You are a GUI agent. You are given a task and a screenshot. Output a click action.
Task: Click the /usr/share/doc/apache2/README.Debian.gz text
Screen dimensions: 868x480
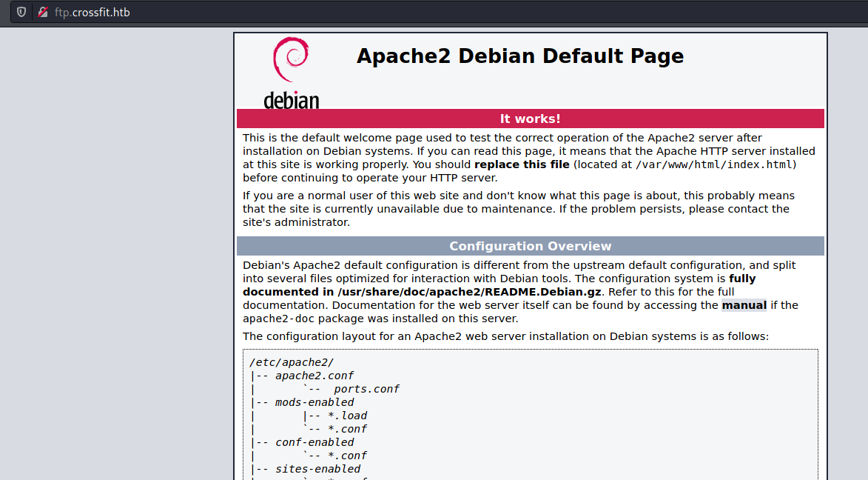pos(469,292)
